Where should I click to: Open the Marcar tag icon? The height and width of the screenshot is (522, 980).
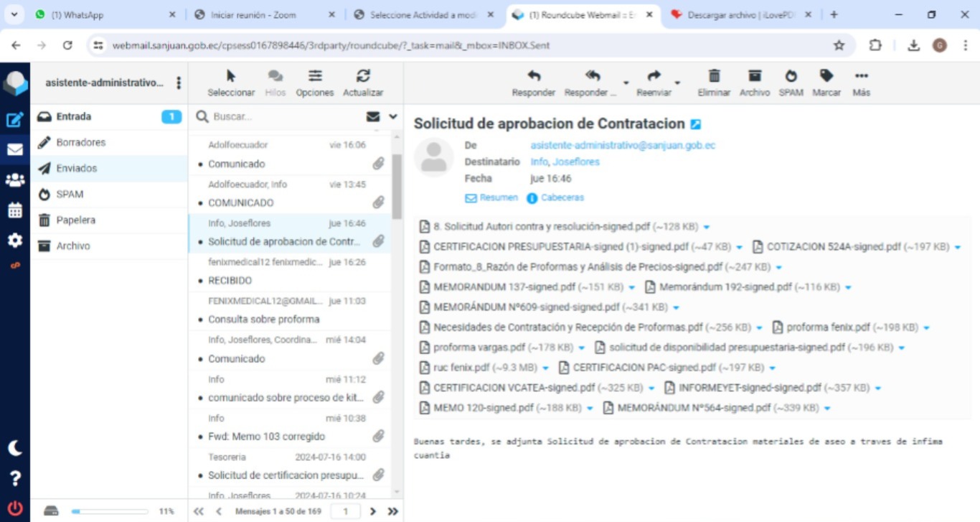[x=826, y=76]
